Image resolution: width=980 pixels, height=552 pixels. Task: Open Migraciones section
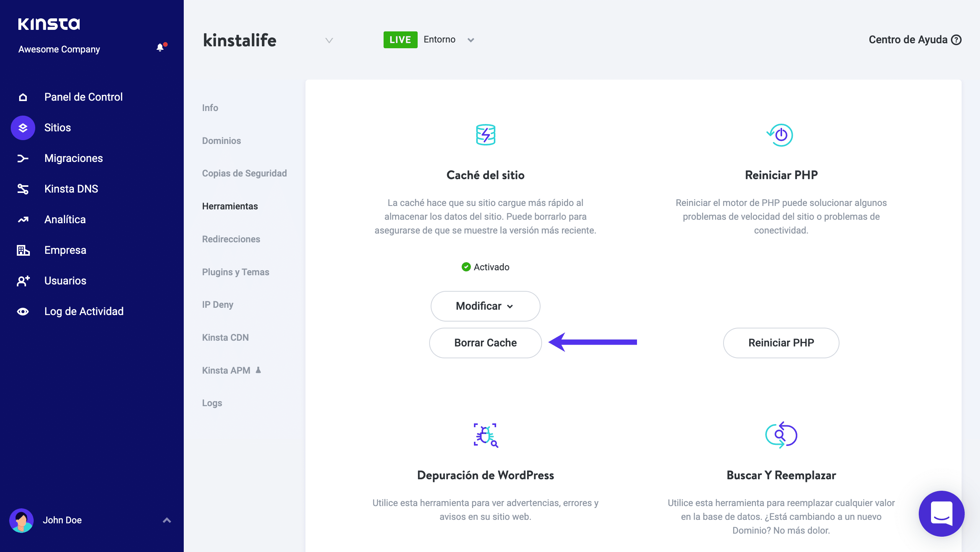pos(73,158)
